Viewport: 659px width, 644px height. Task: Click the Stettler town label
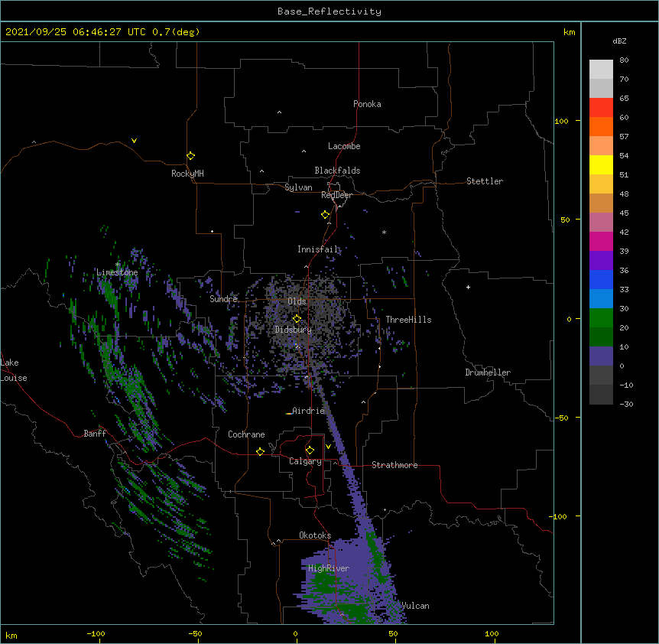484,181
